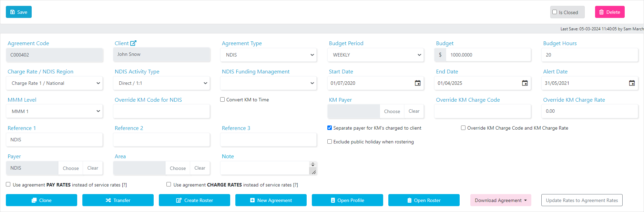Expand NDIS Activity Type dropdown
Screen dimensions: 644x212
(x=162, y=83)
